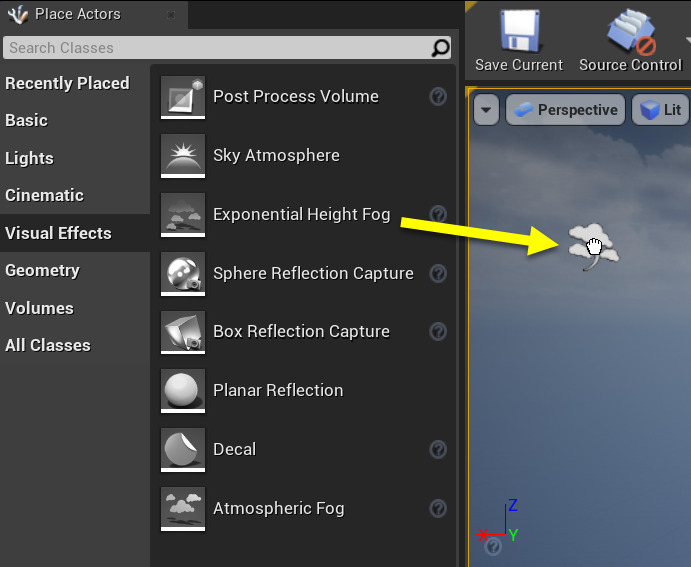The width and height of the screenshot is (691, 567).
Task: Switch to the Lights category
Action: [x=30, y=158]
